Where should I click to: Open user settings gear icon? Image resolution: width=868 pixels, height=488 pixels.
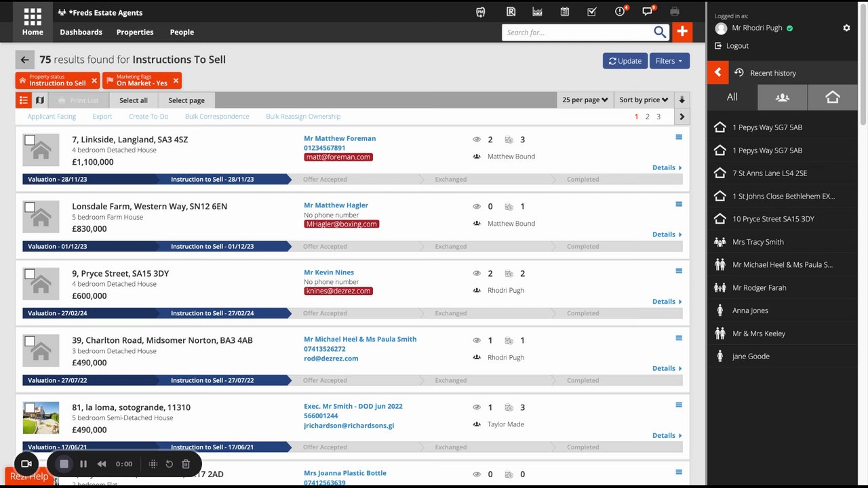846,28
